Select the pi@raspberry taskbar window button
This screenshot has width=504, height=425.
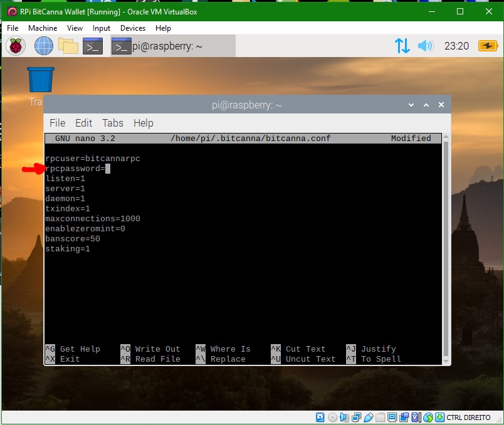(173, 46)
